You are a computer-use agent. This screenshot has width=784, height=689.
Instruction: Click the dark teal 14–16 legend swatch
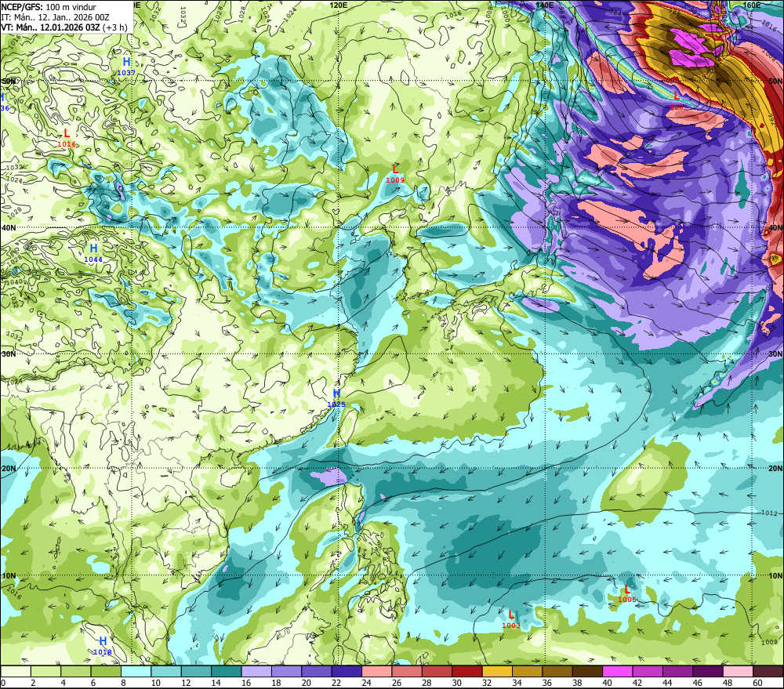pos(227,671)
